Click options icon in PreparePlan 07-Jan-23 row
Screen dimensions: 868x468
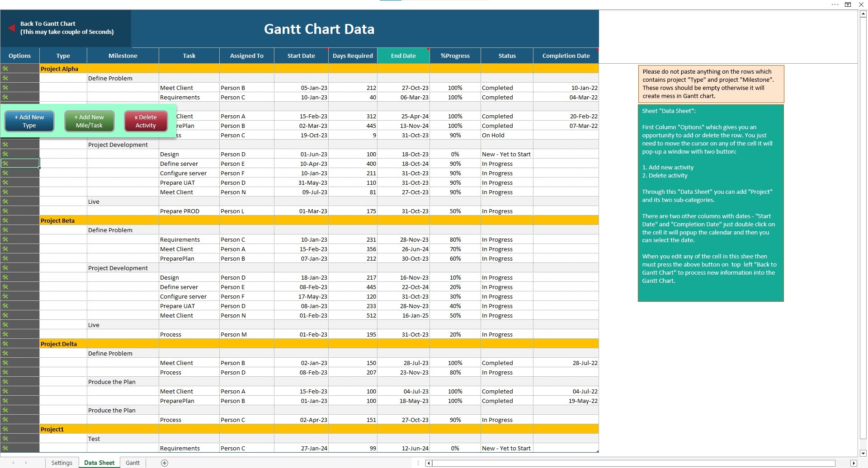pos(5,258)
